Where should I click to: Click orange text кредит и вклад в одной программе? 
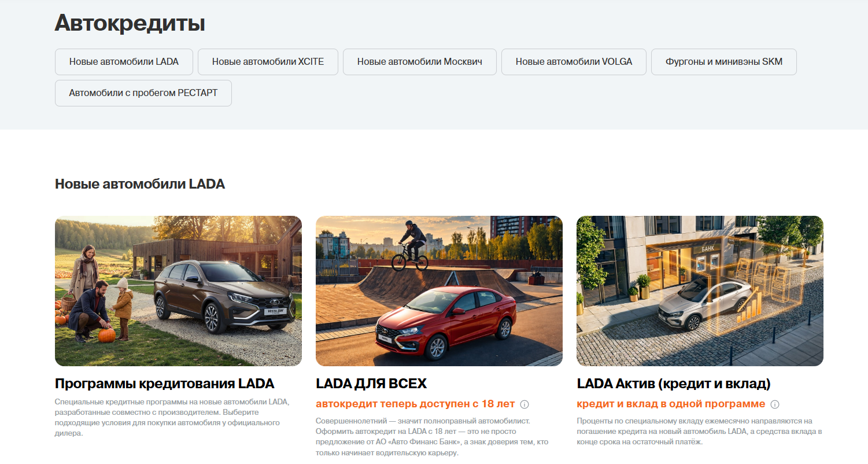point(671,404)
